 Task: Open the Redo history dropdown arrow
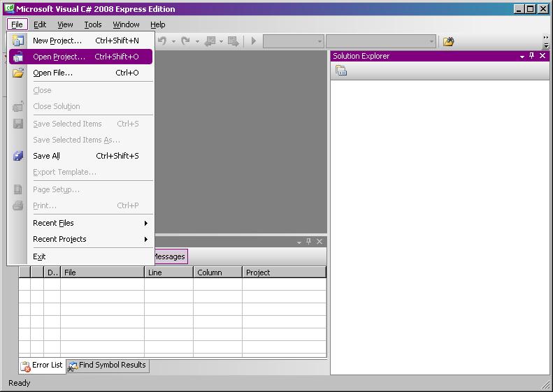click(197, 41)
